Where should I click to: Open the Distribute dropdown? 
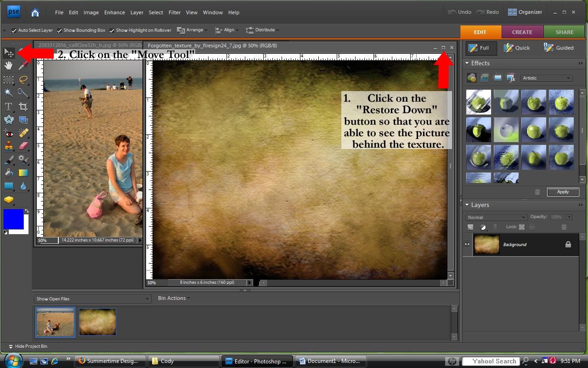[262, 30]
